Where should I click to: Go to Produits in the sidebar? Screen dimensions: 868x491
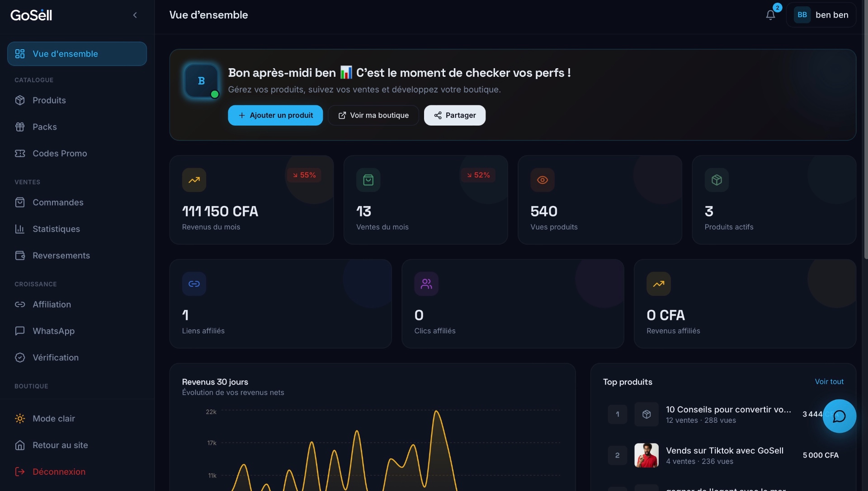49,100
